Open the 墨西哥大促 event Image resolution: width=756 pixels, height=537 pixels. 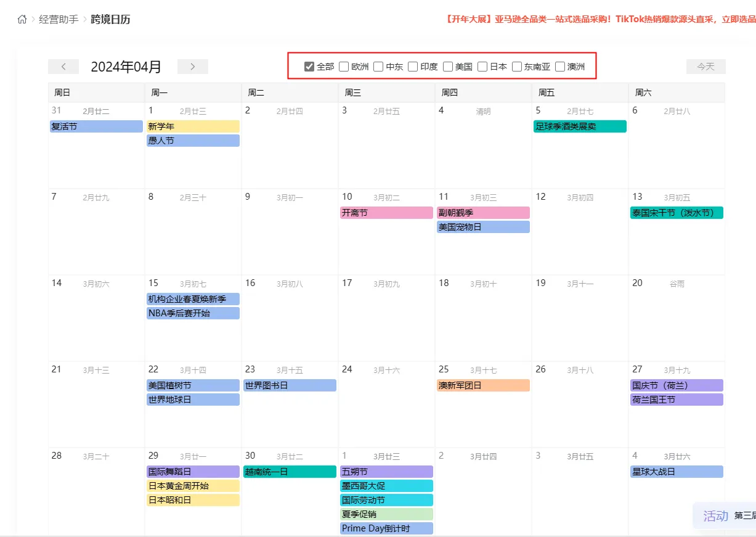point(386,486)
